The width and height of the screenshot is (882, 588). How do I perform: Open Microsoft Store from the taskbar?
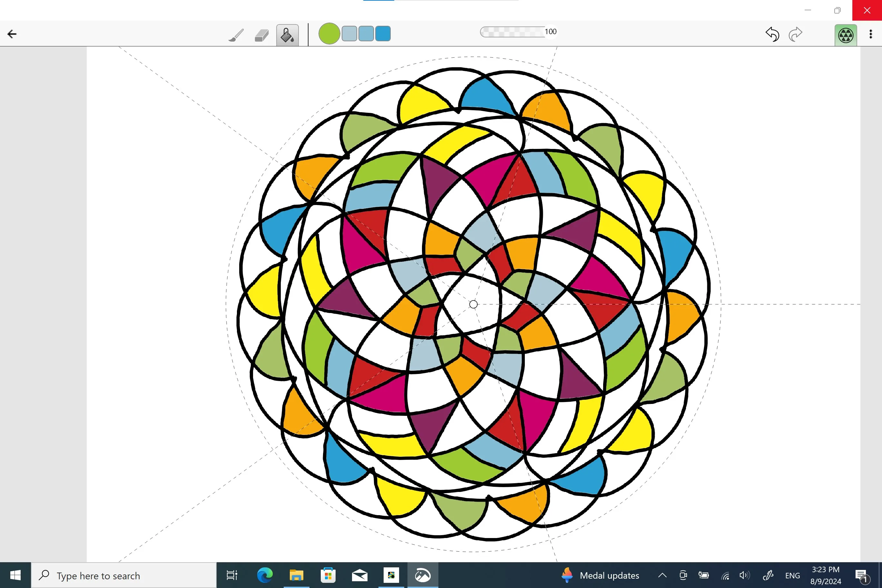(x=328, y=575)
